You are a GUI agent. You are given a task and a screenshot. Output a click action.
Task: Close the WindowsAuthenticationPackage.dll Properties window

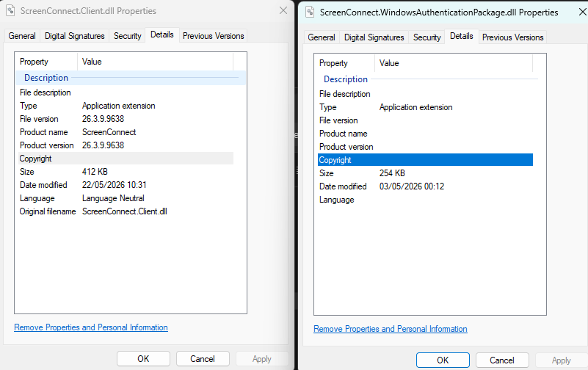(582, 12)
